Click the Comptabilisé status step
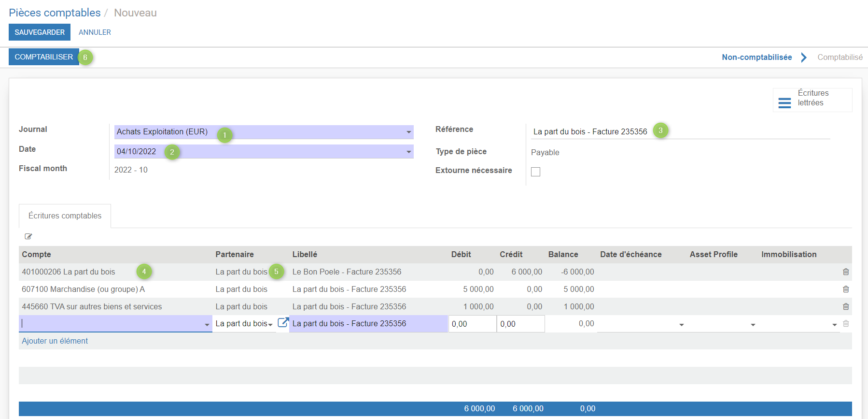The width and height of the screenshot is (868, 419). [x=840, y=57]
